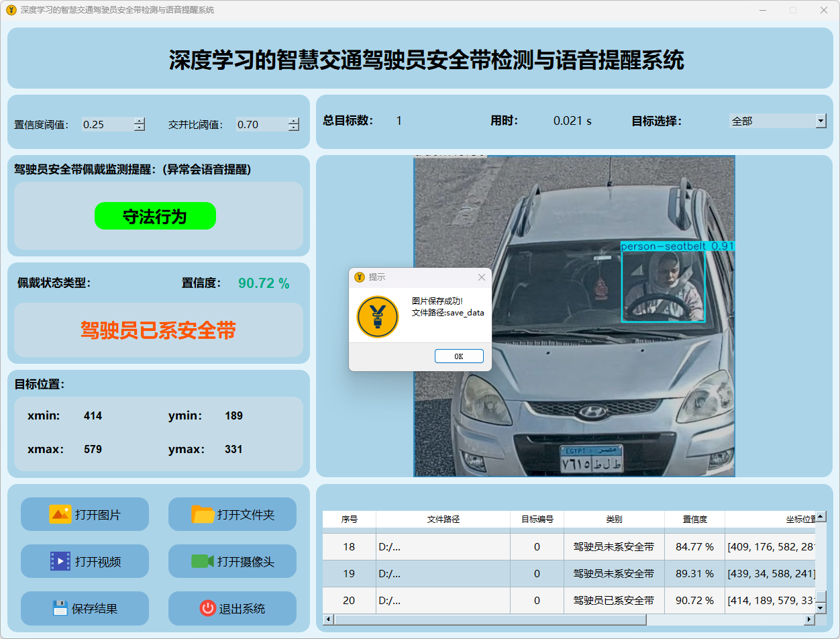Increase the confidence threshold with up arrow
Viewport: 840px width, 639px height.
click(139, 121)
